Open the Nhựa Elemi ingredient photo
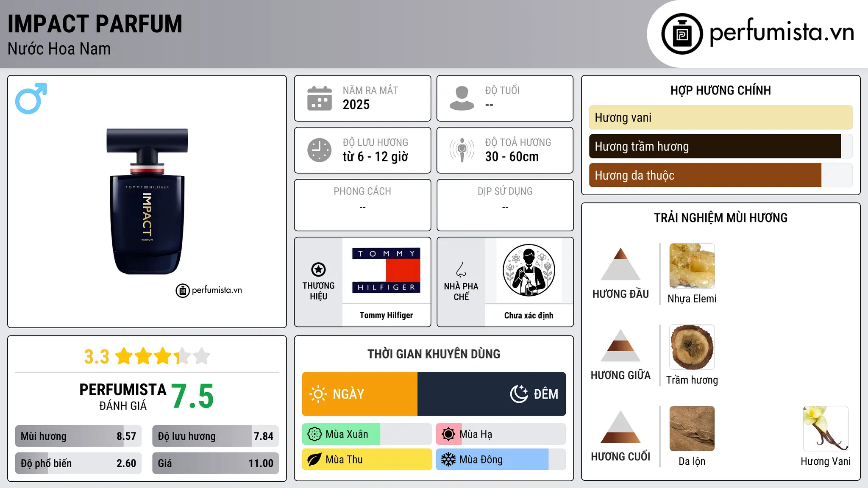Viewport: 868px width, 488px height. click(x=692, y=266)
